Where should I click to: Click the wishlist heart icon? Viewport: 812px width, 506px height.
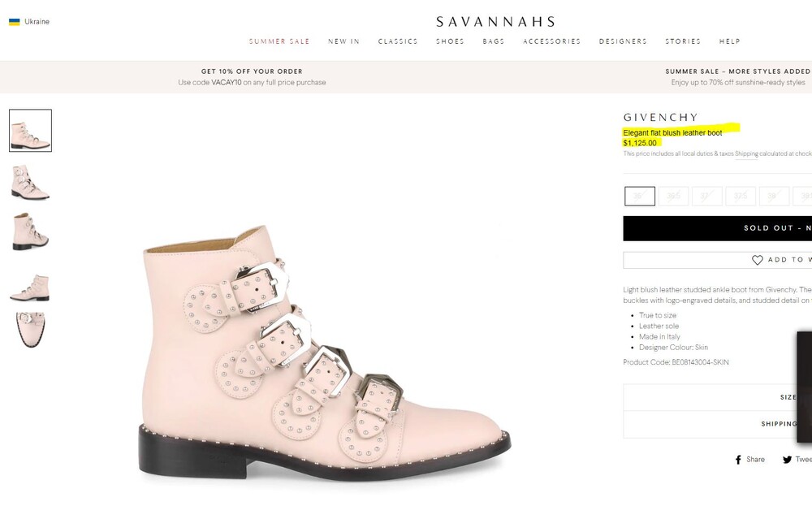(x=757, y=260)
